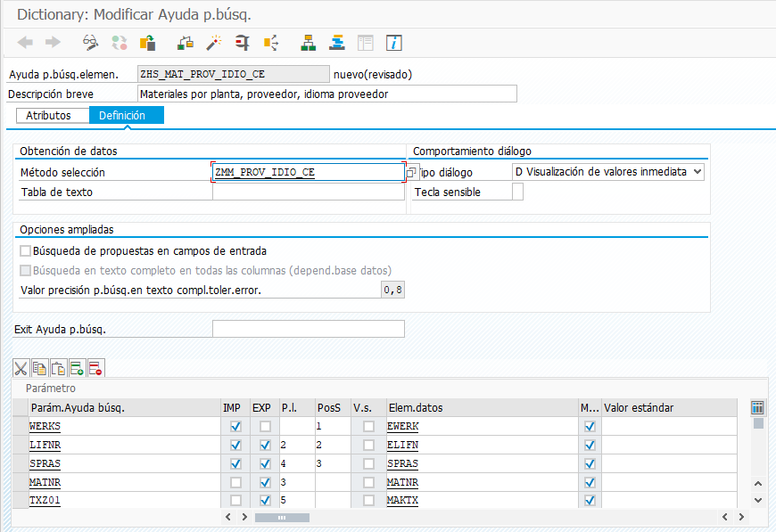The width and height of the screenshot is (776, 532).
Task: Click the Cut scissors icon above Parámetro
Action: tap(21, 368)
